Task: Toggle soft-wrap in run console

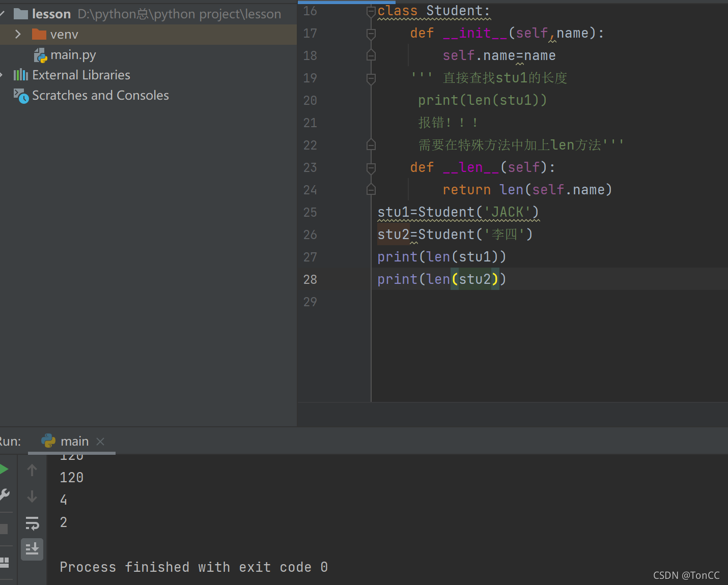Action: [32, 523]
